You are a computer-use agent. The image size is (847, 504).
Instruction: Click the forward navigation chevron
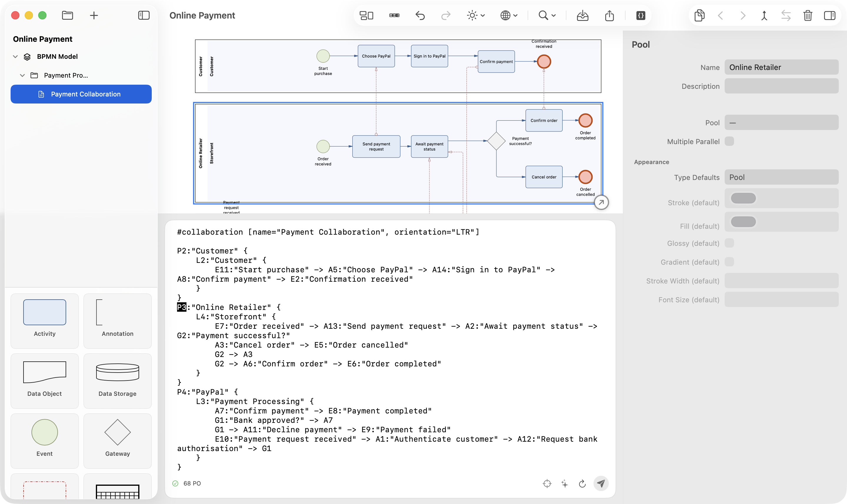pyautogui.click(x=743, y=15)
